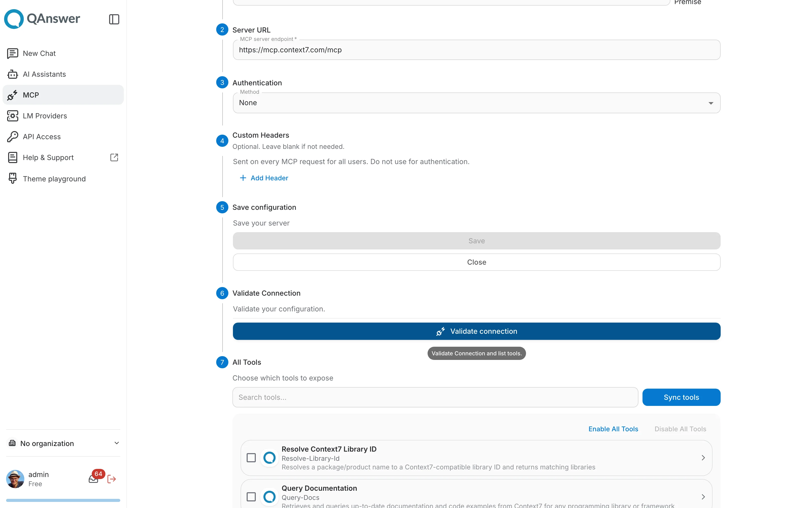This screenshot has width=812, height=508.
Task: Click the usage progress bar under admin
Action: (63, 500)
